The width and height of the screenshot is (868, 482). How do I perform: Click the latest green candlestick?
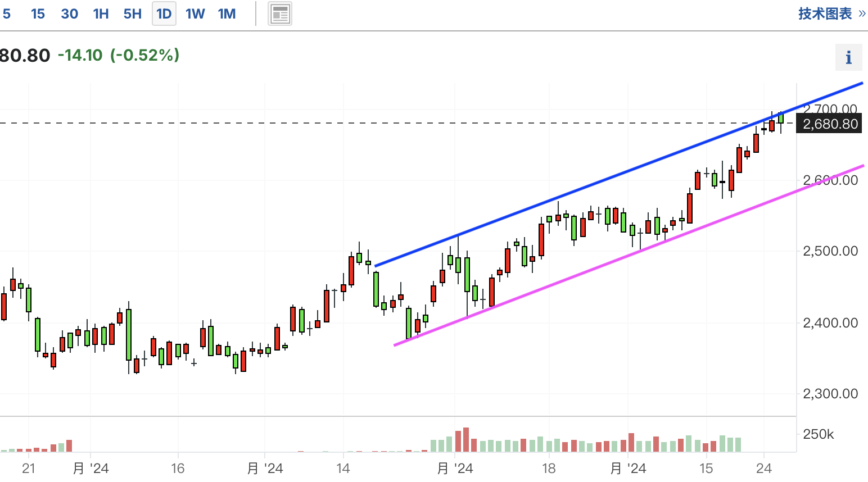(x=781, y=119)
